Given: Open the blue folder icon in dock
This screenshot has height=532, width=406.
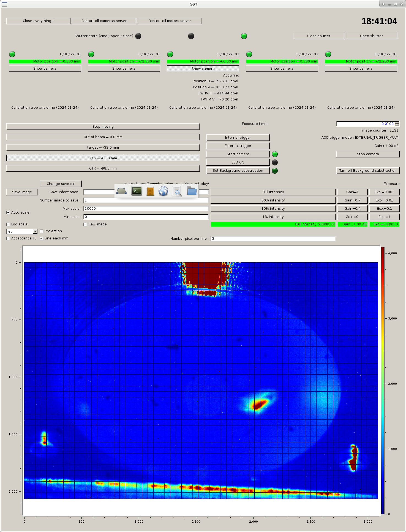Looking at the screenshot, I should pyautogui.click(x=192, y=191).
